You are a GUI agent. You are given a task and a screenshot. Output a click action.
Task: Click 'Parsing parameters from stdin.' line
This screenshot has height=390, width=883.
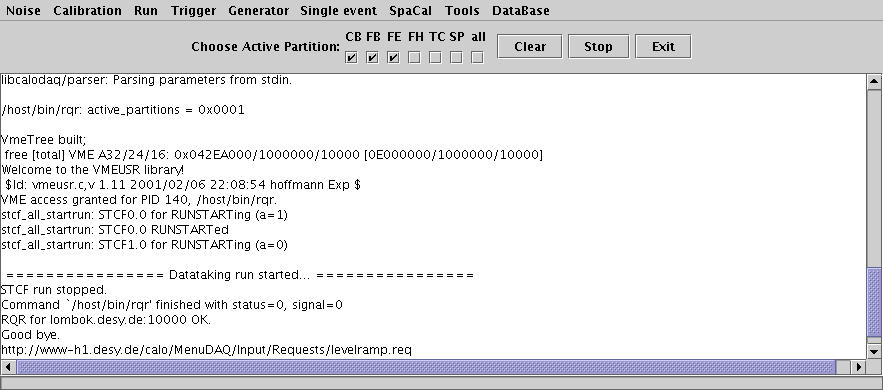[x=146, y=80]
